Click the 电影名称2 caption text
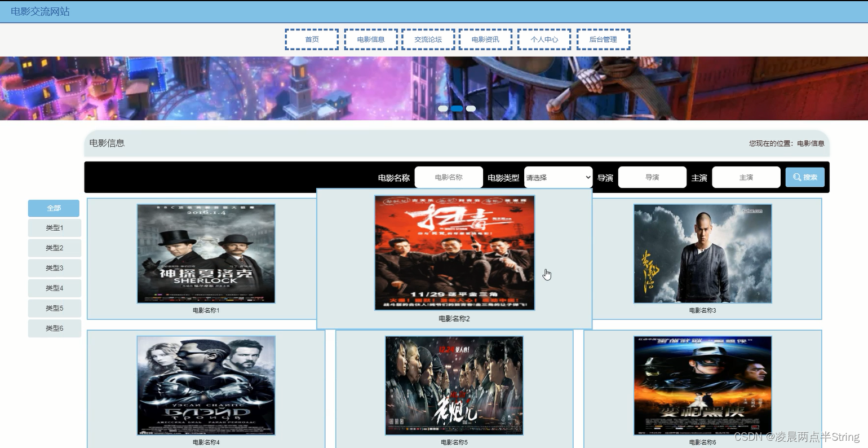This screenshot has height=448, width=868. [x=454, y=319]
